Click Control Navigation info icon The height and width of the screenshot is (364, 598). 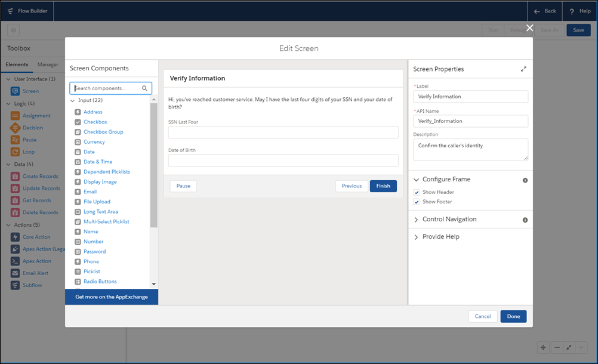click(525, 220)
